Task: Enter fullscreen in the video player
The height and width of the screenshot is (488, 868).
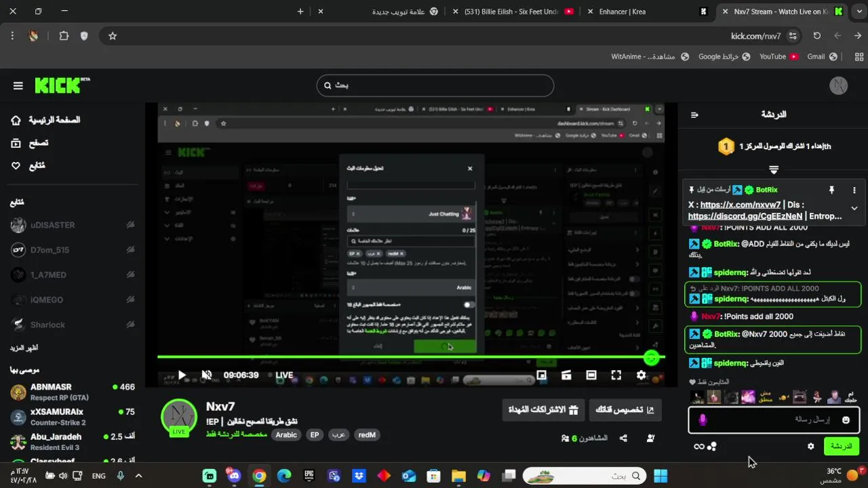Action: tap(616, 375)
